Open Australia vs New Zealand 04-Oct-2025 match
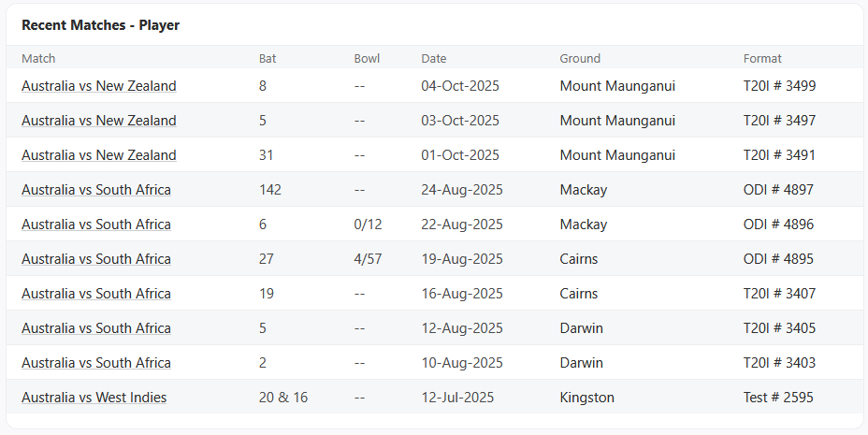Viewport: 868px width, 435px height. (98, 86)
